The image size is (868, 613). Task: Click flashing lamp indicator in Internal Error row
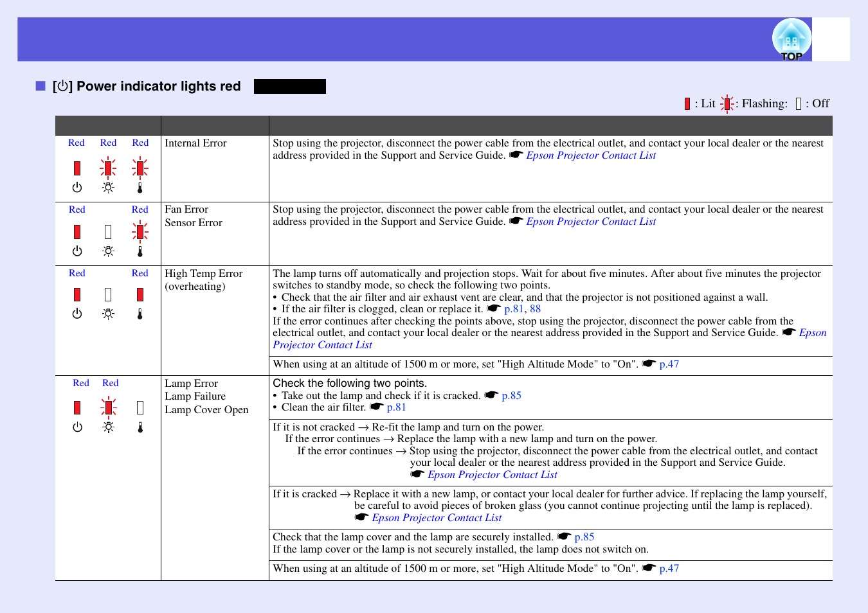coord(108,168)
